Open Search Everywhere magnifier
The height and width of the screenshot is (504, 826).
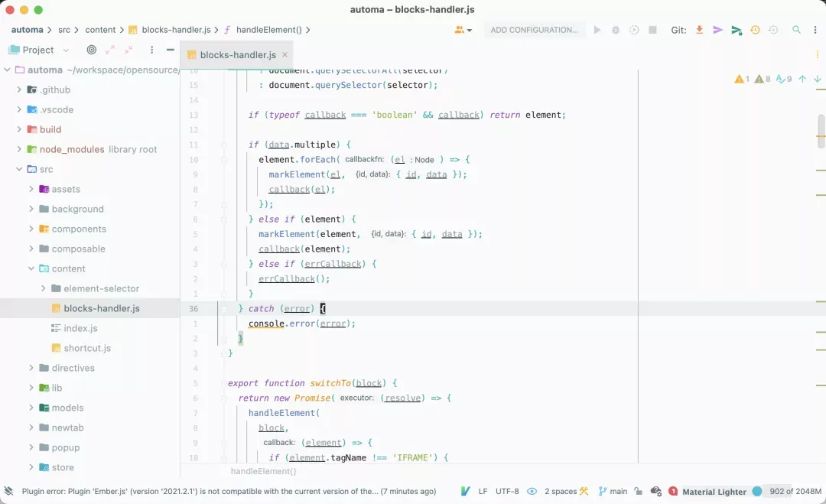pyautogui.click(x=796, y=30)
